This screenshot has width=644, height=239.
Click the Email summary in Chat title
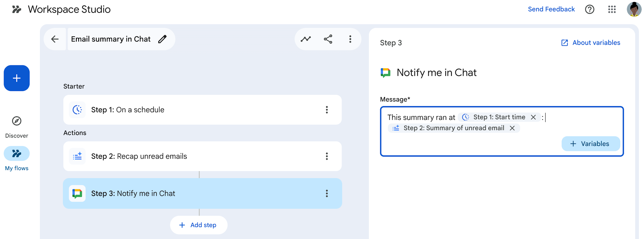(111, 39)
